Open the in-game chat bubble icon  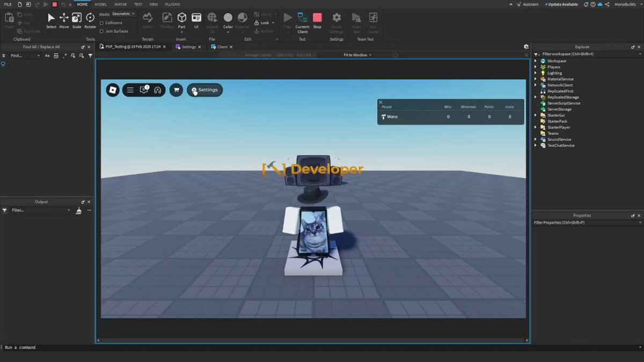pos(144,90)
